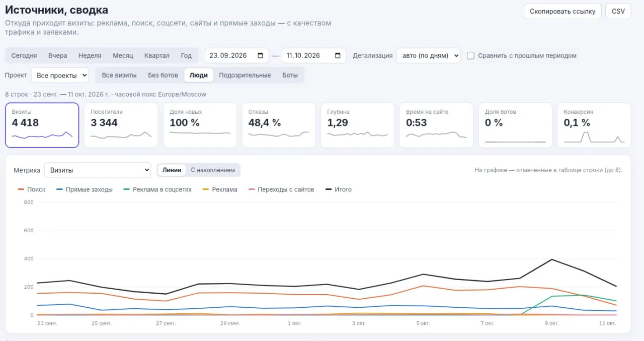The image size is (644, 341).
Task: Open the Метрика dropdown
Action: click(98, 170)
